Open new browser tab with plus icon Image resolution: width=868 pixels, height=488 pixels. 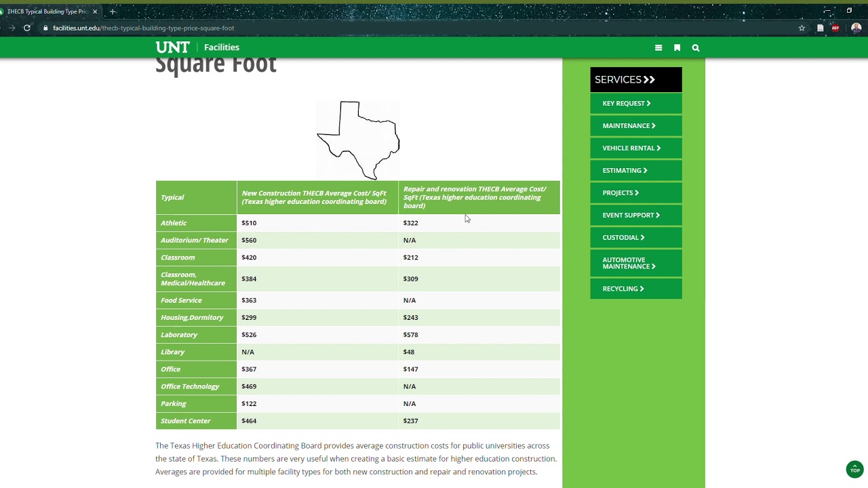pos(113,12)
